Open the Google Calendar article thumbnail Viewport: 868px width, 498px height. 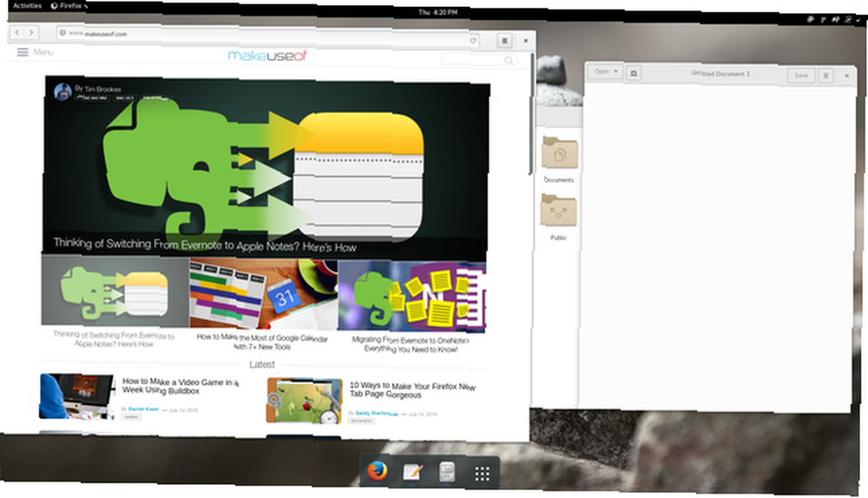[x=264, y=294]
